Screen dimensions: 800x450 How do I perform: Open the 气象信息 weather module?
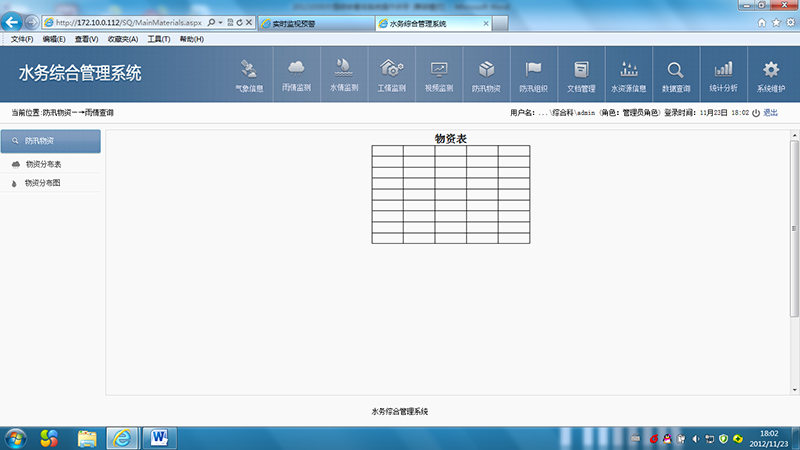click(x=249, y=75)
